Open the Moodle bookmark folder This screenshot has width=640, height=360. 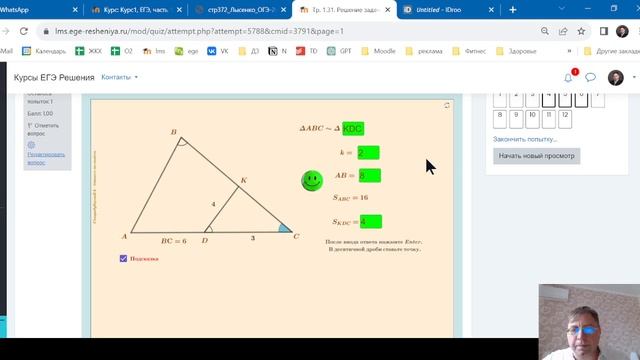point(378,51)
